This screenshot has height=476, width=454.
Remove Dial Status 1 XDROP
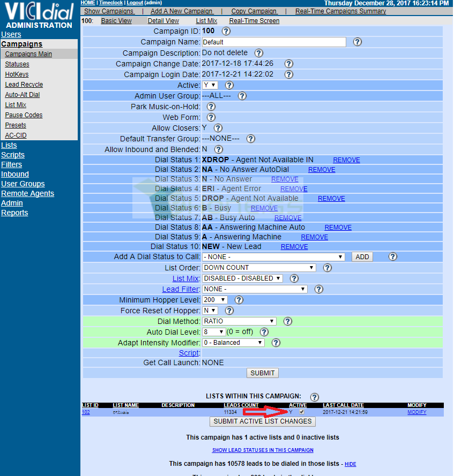(346, 160)
